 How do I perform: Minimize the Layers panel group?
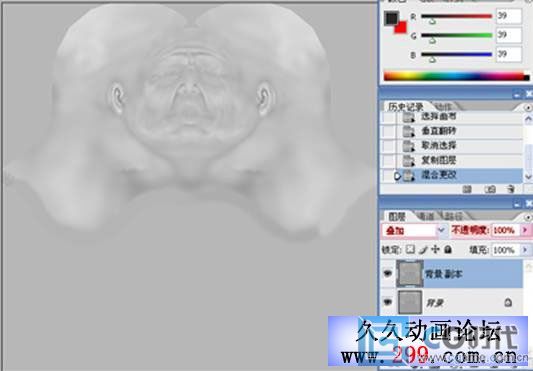tap(517, 204)
